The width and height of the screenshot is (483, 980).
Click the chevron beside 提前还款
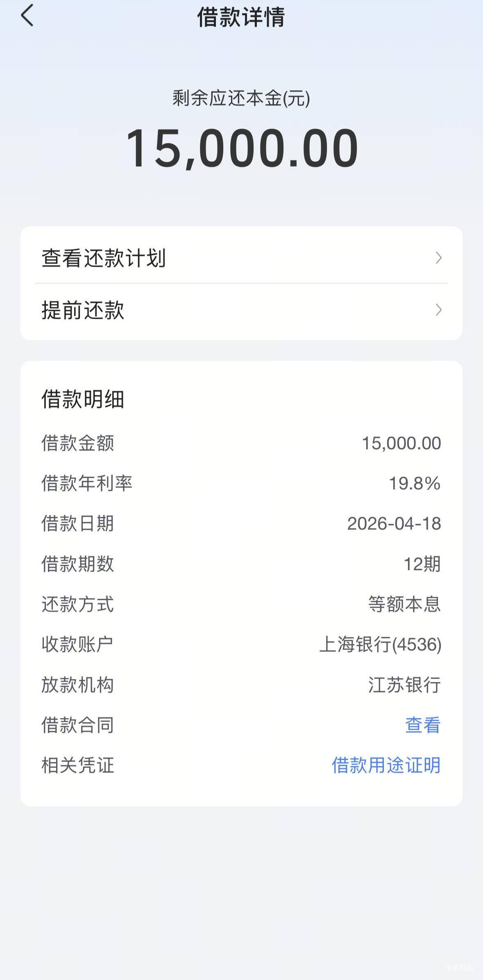coord(438,310)
